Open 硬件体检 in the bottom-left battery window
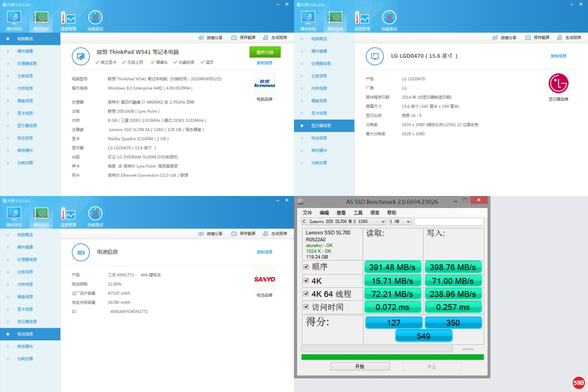 click(x=14, y=217)
